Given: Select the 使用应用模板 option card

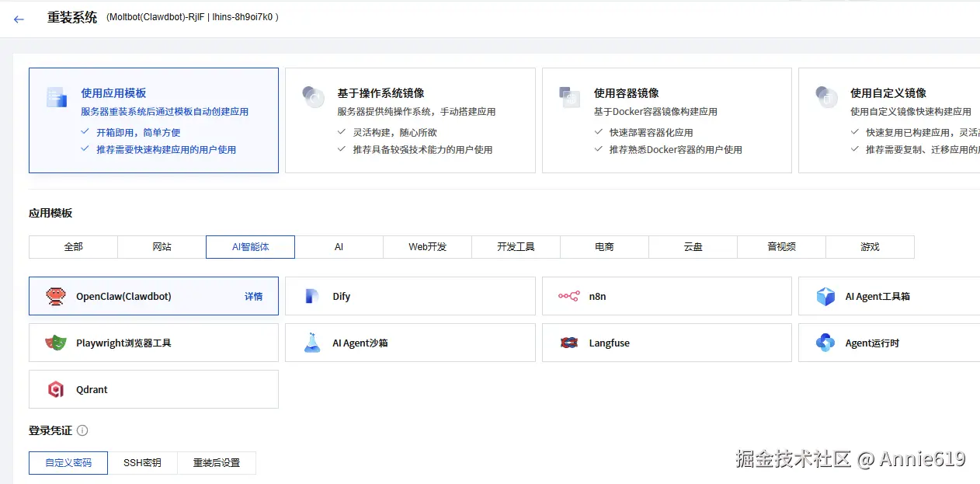Looking at the screenshot, I should [154, 120].
